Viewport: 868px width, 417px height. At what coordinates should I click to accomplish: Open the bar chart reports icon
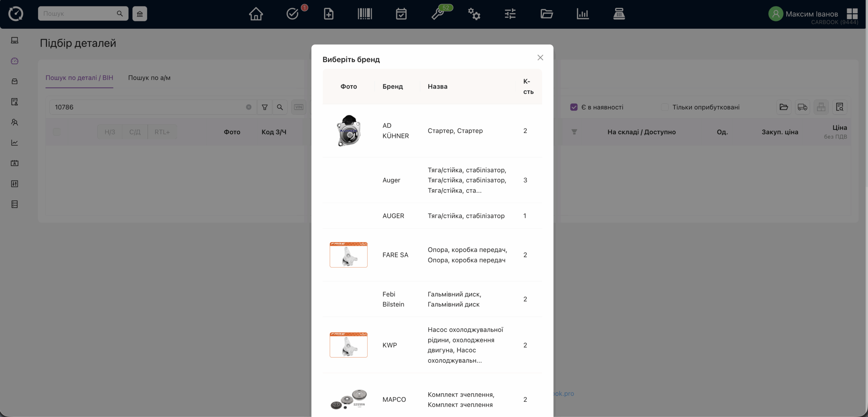point(583,14)
